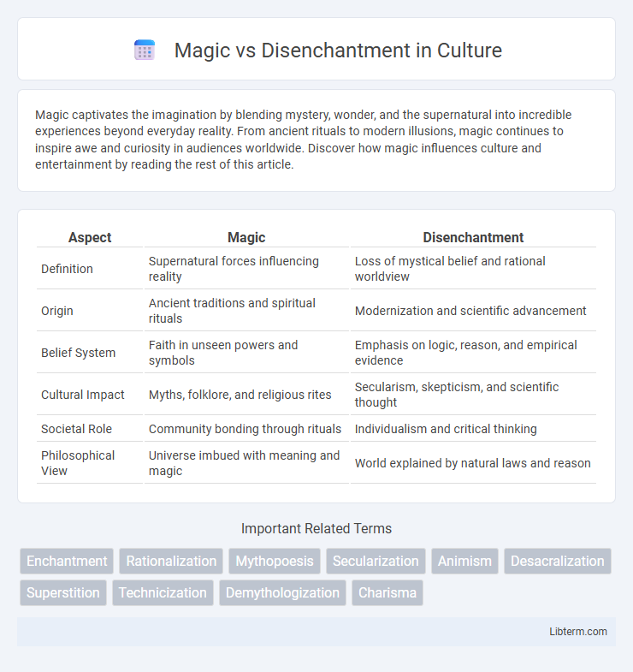The image size is (633, 672).
Task: Select the Societal Role row label
Action: (x=76, y=429)
